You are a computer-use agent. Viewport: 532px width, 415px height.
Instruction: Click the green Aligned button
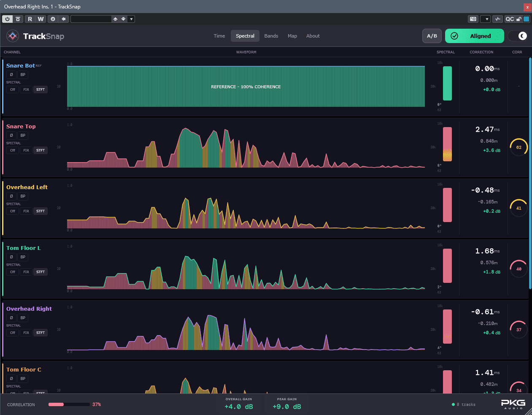tap(475, 36)
